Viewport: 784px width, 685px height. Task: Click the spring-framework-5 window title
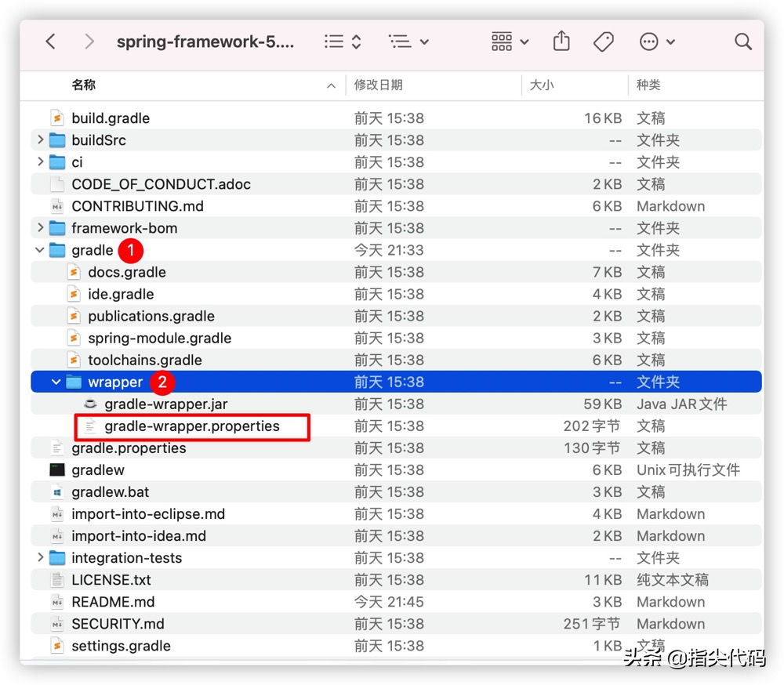(x=205, y=42)
